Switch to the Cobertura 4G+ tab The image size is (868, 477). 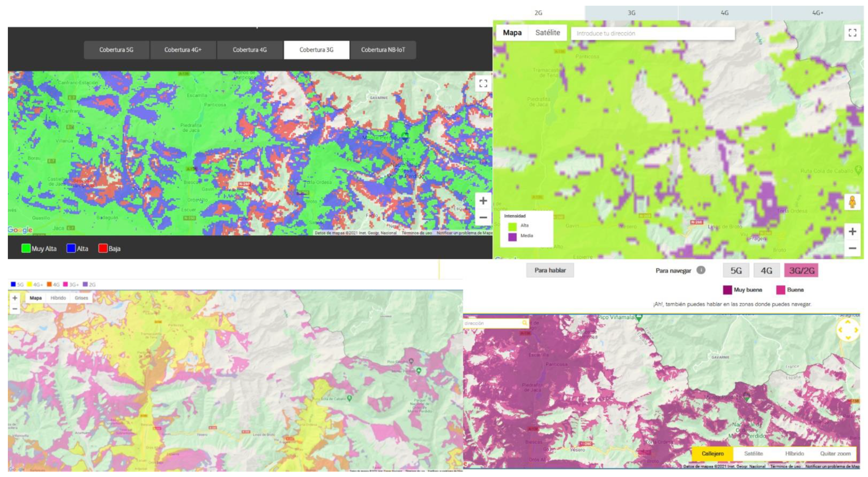pyautogui.click(x=183, y=50)
